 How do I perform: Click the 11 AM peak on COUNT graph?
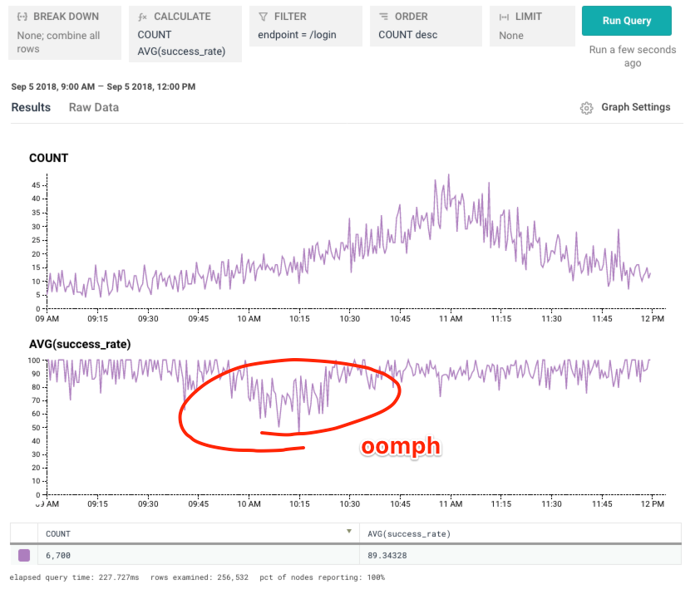(449, 176)
